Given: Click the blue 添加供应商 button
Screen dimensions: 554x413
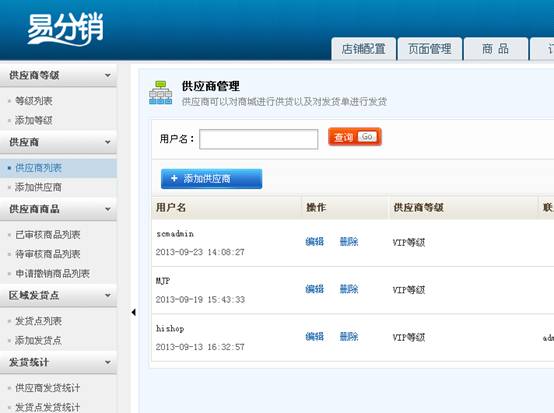Looking at the screenshot, I should (x=211, y=179).
